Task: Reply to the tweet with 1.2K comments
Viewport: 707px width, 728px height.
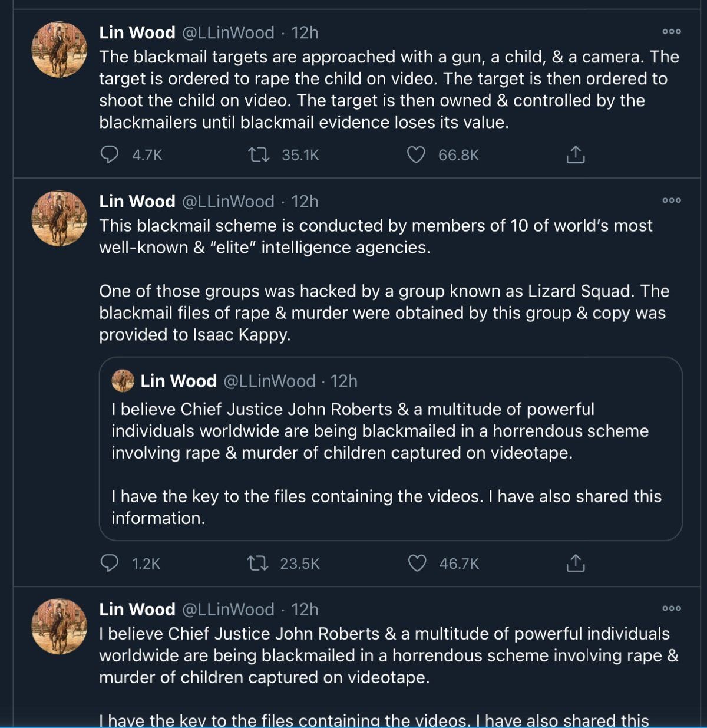Action: coord(110,563)
